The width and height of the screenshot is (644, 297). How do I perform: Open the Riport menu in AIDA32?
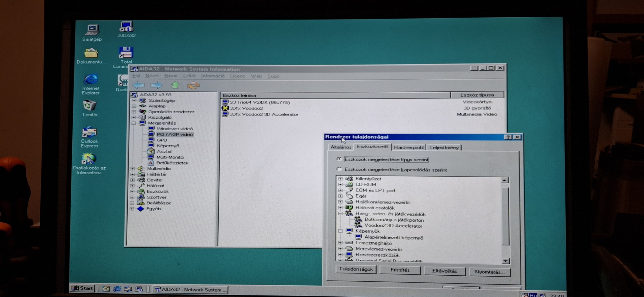(171, 76)
